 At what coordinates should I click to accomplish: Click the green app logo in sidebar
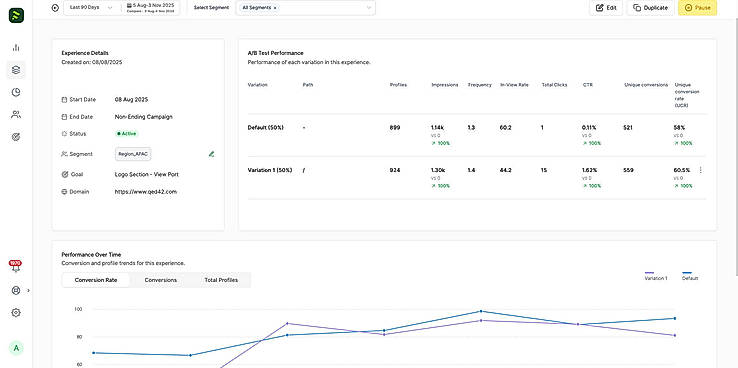16,15
